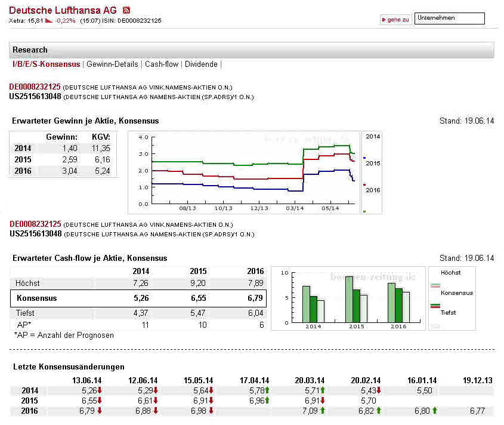Click the red 2016 legend marker
Image resolution: width=504 pixels, height=425 pixels.
[364, 184]
